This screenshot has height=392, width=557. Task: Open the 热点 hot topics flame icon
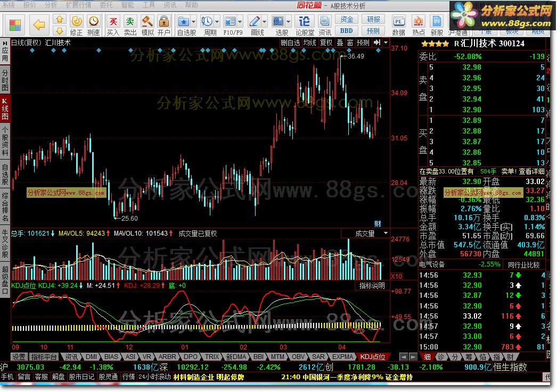(419, 22)
